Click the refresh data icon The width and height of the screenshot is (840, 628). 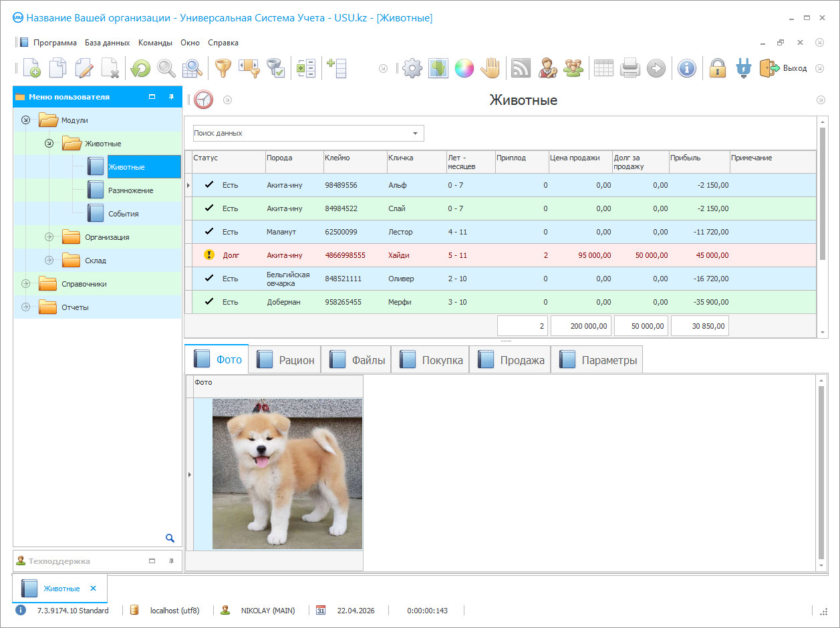(x=140, y=68)
